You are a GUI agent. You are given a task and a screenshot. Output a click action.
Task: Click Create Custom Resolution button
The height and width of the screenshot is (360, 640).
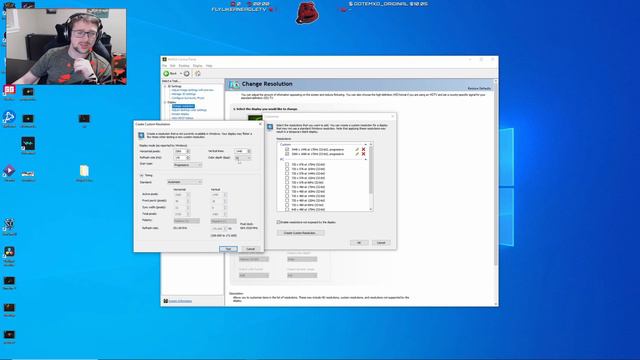coord(300,233)
